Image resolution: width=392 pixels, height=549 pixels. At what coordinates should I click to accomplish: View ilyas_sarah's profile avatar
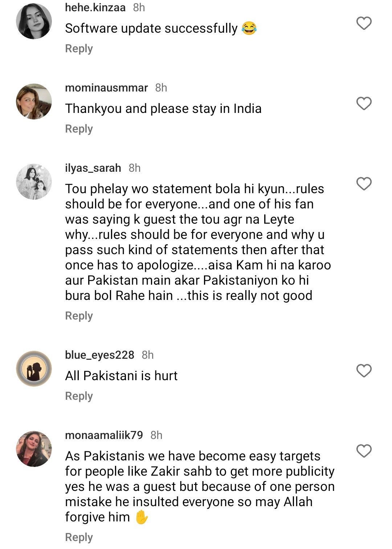coord(34,182)
